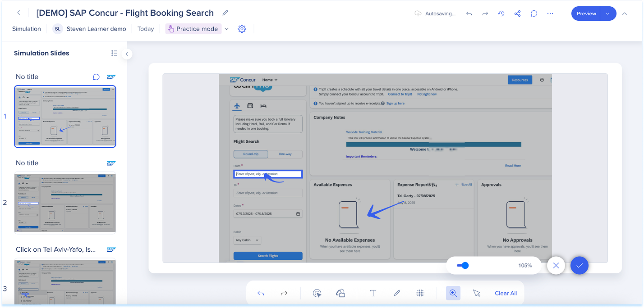Viewport: 644px width, 308px height.
Task: Confirm zoom with blue checkmark button
Action: 579,266
